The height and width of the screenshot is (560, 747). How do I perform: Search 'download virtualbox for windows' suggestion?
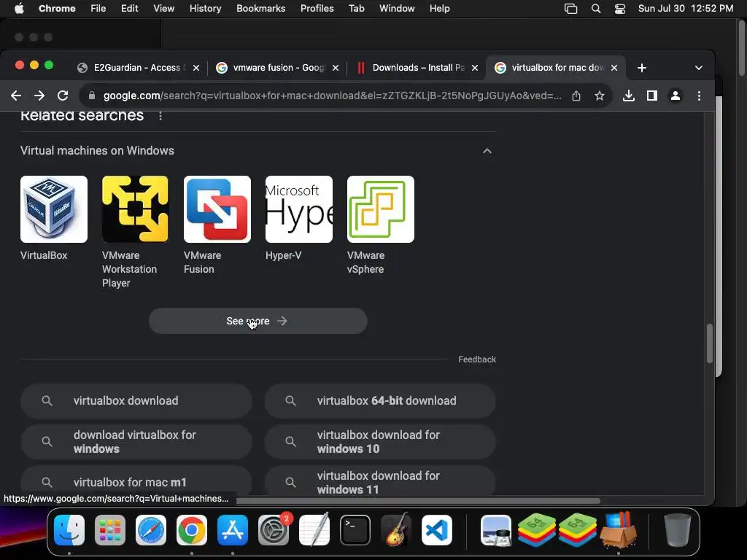(136, 442)
